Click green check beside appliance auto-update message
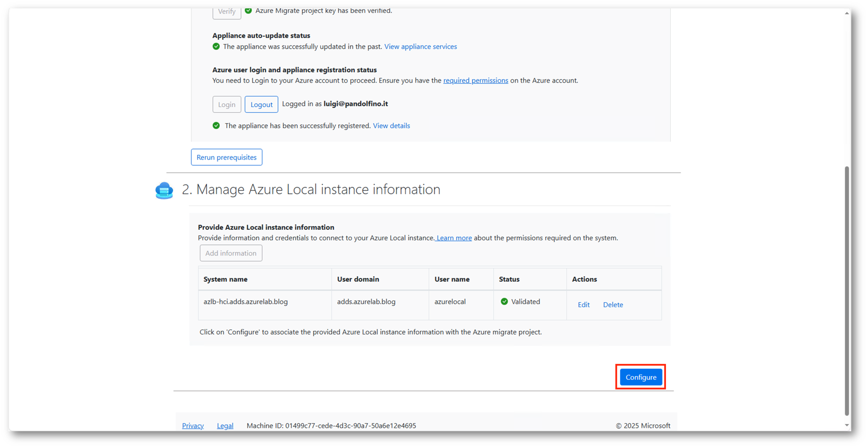 coord(216,46)
